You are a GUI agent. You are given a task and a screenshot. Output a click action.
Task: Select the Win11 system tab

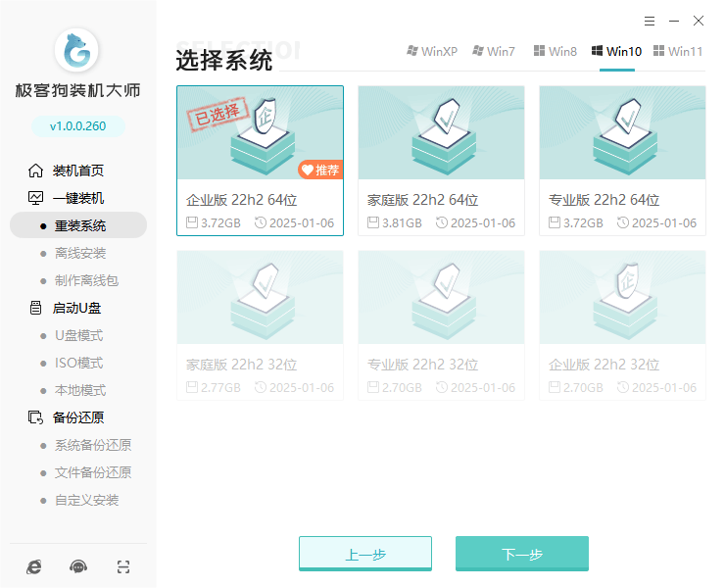678,51
